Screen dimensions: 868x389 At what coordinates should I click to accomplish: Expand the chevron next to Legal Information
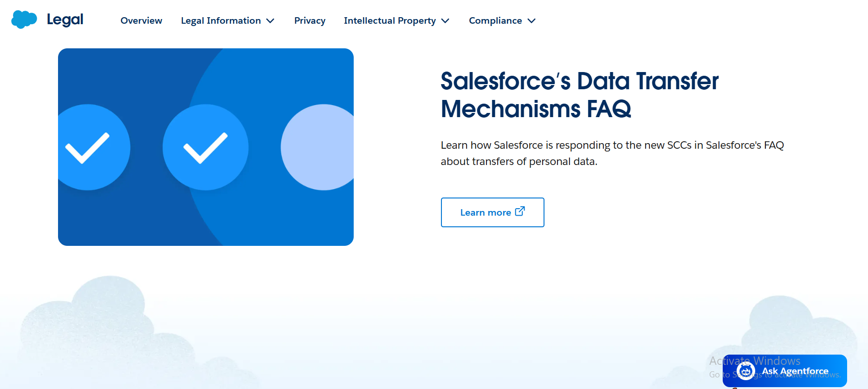pos(270,21)
